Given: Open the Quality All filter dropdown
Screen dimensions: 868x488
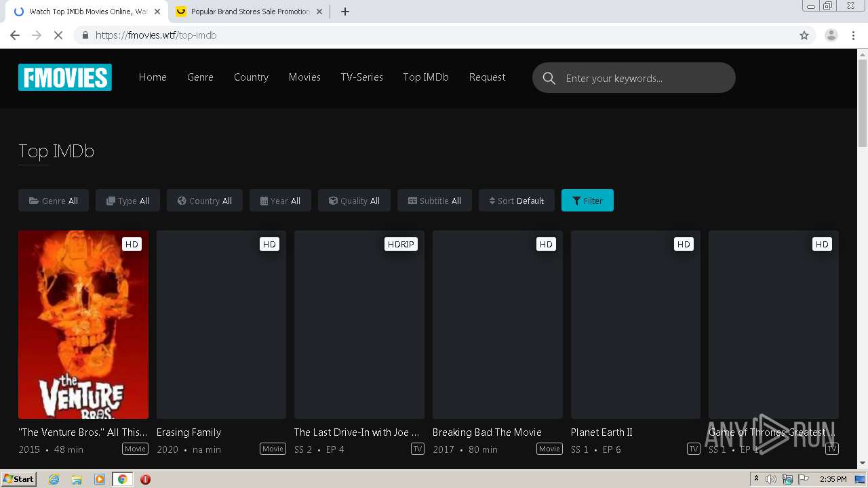Looking at the screenshot, I should click(354, 201).
